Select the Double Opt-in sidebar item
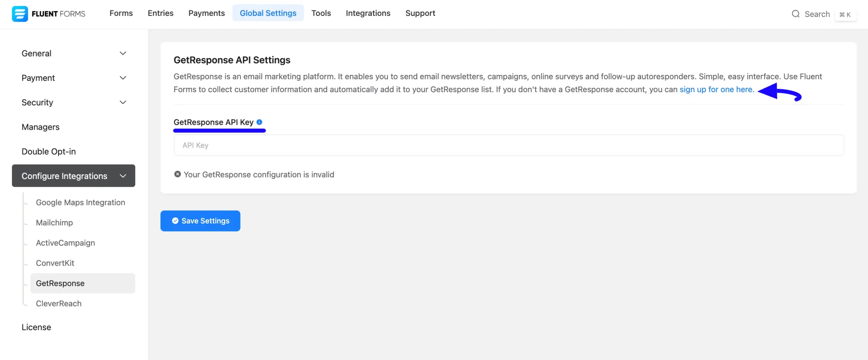 pos(48,151)
